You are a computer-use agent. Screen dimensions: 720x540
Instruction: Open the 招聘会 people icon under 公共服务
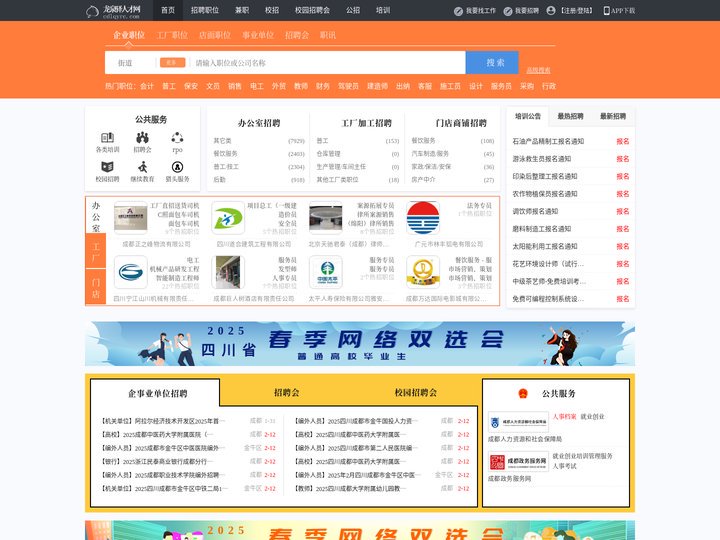[142, 137]
